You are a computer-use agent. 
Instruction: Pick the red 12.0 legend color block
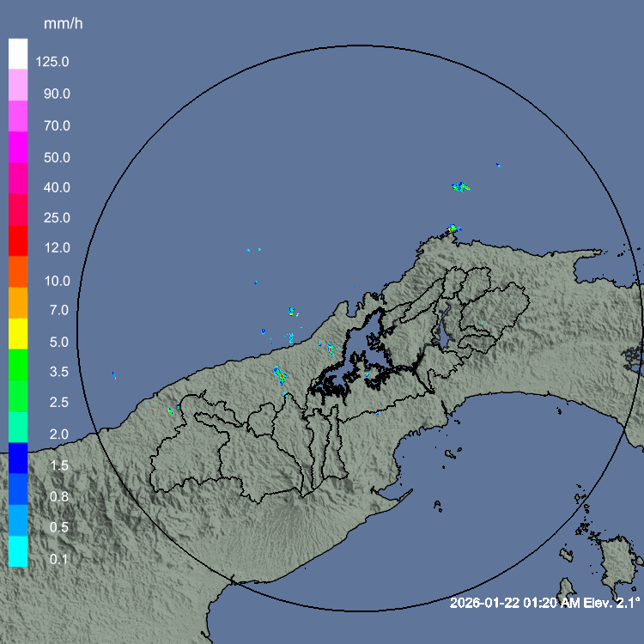coord(18,240)
